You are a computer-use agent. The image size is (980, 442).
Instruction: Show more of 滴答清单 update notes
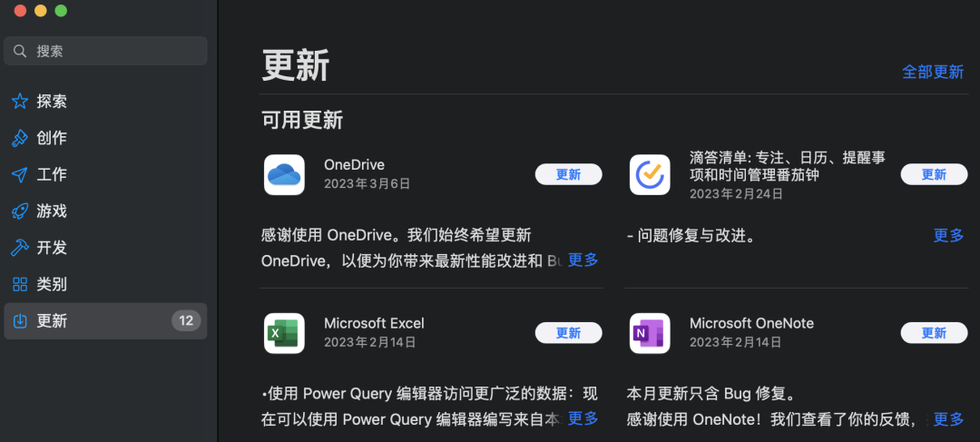coord(948,236)
